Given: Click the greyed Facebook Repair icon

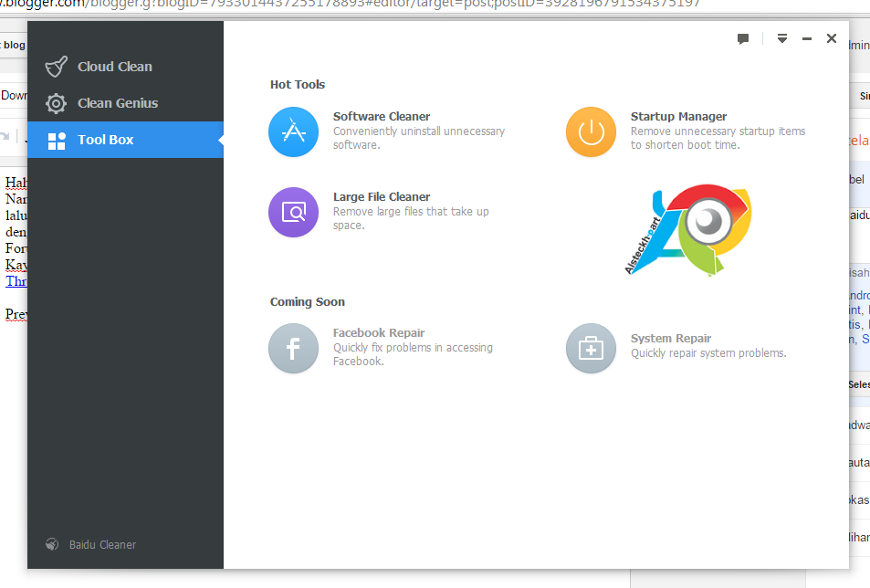Looking at the screenshot, I should [294, 349].
